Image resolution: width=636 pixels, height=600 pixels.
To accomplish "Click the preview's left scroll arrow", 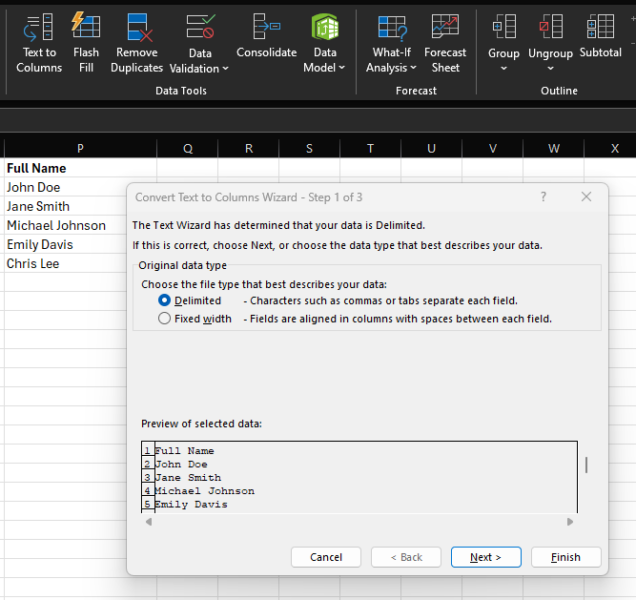I will click(x=149, y=521).
